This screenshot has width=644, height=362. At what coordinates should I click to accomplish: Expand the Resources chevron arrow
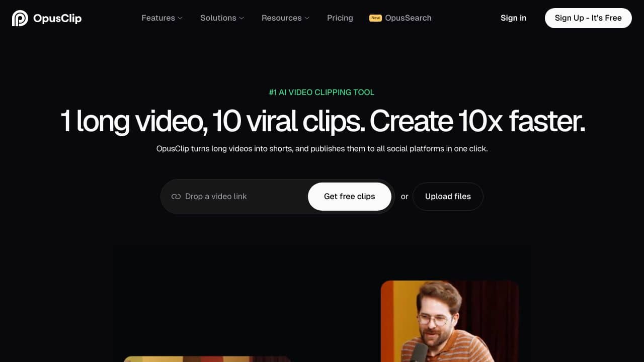[x=307, y=18]
